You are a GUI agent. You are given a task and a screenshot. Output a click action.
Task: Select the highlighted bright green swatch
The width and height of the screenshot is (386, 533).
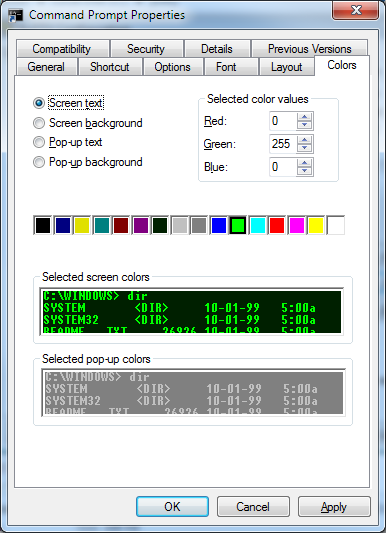(x=238, y=225)
